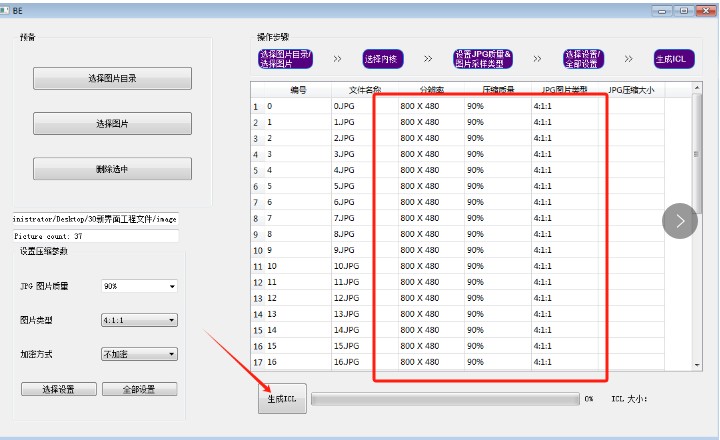Click the purple 选择图片目录/选择图片 step badge
Image resolution: width=720 pixels, height=440 pixels.
285,59
